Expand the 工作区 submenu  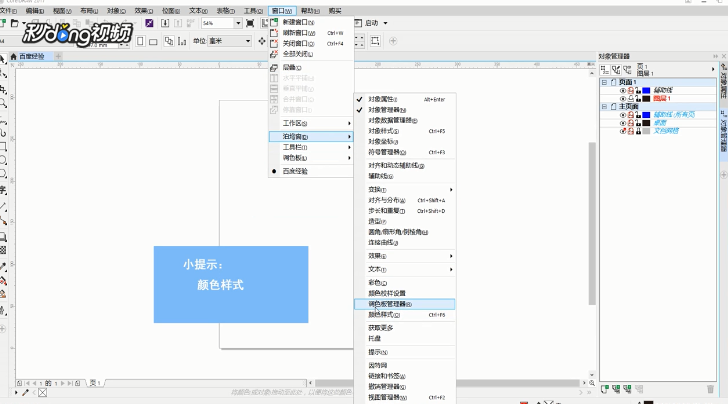click(x=311, y=123)
